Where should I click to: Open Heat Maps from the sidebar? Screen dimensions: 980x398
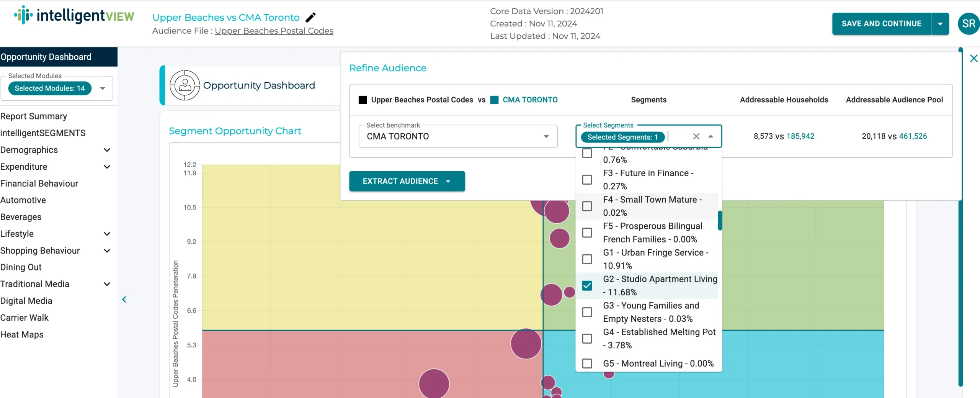tap(22, 334)
